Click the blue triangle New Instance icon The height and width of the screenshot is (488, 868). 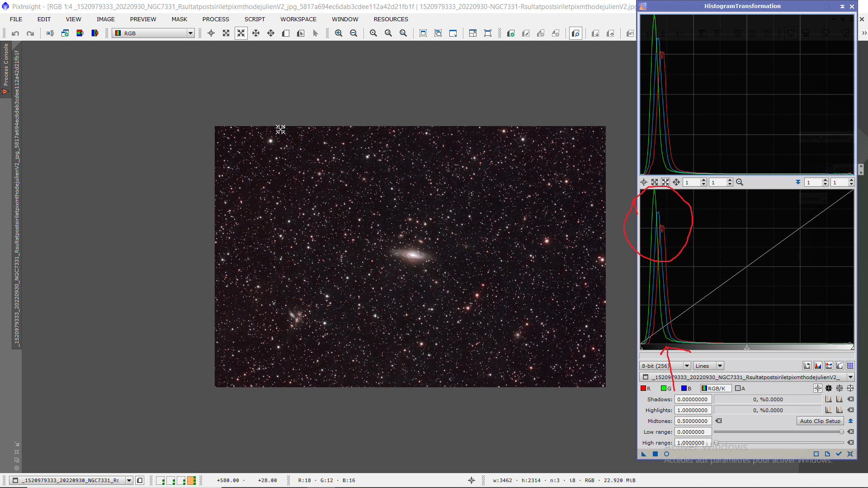point(644,454)
